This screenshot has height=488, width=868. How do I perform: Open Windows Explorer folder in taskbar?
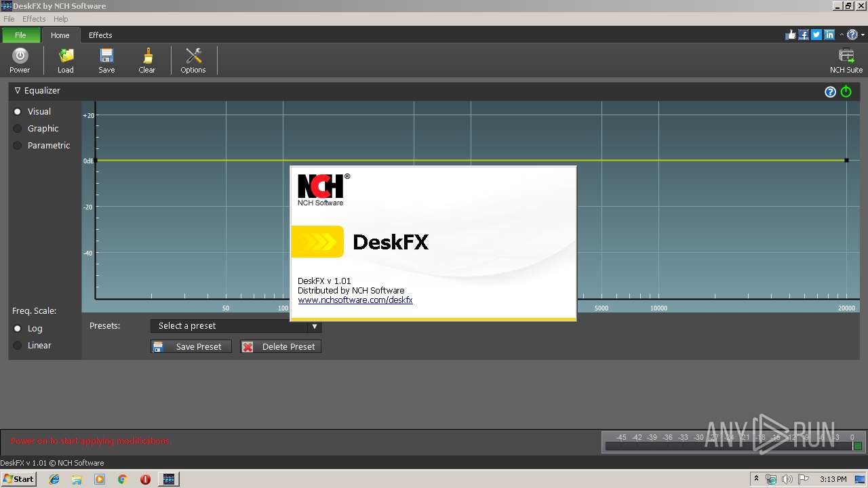[x=77, y=479]
